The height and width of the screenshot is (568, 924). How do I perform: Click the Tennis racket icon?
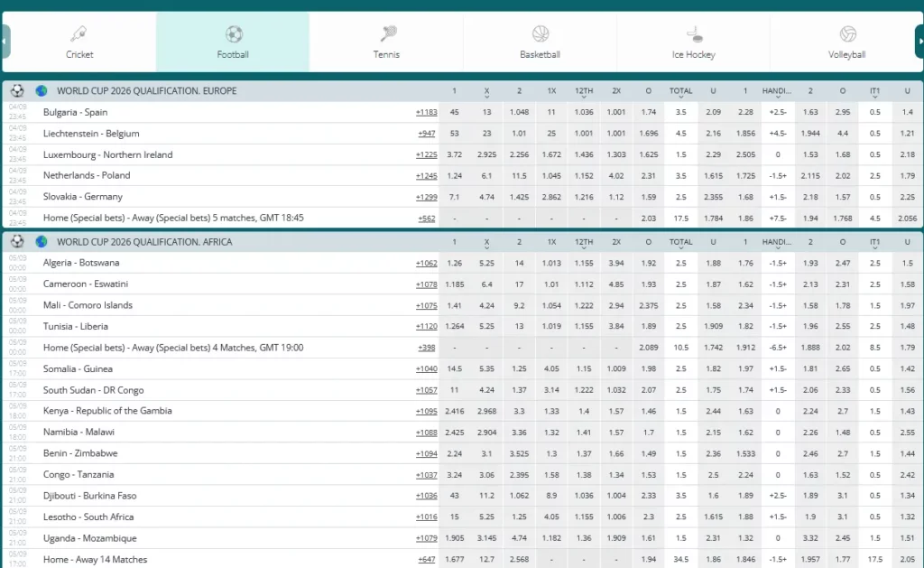pyautogui.click(x=386, y=33)
